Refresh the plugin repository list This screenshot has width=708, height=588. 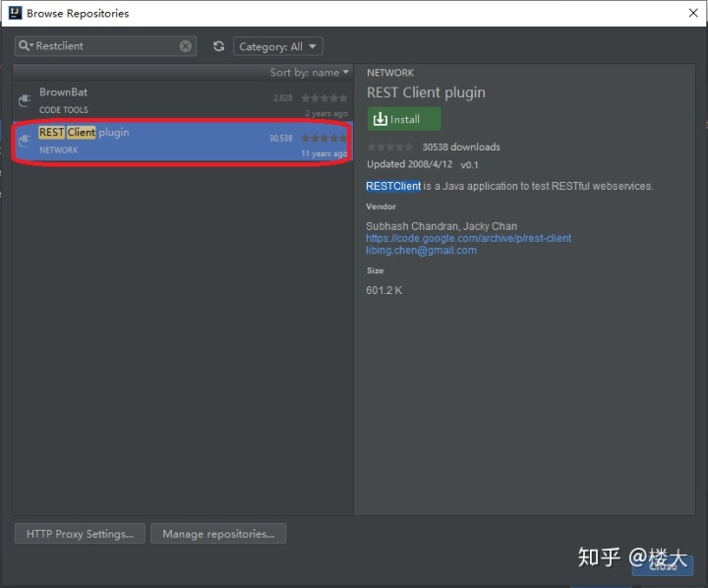pyautogui.click(x=219, y=46)
